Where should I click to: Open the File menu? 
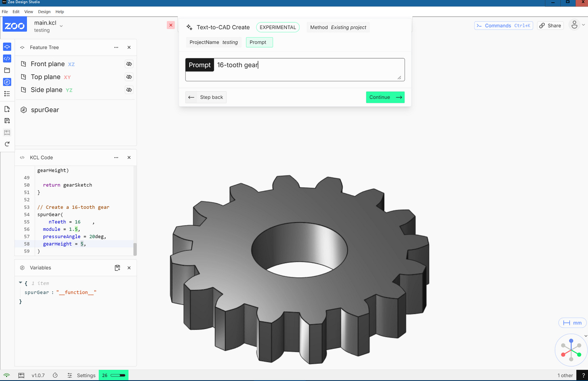tap(5, 12)
